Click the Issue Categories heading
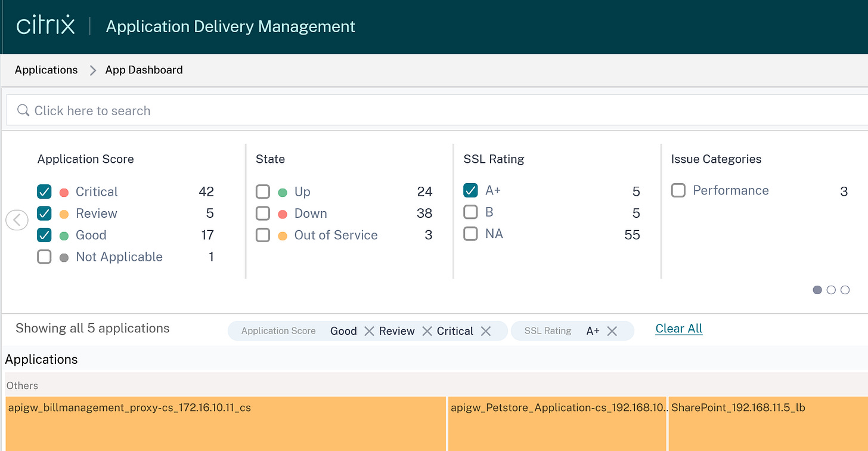The width and height of the screenshot is (868, 451). pos(717,159)
